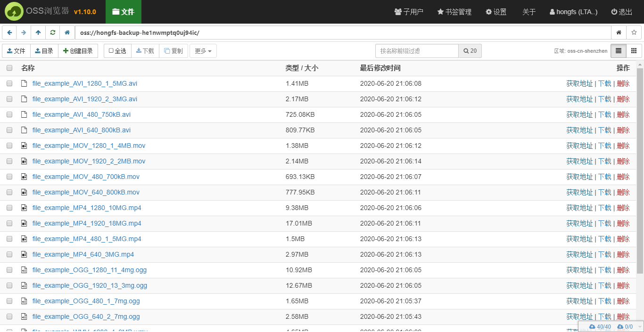
Task: Click the OSS Browser cloud logo
Action: [14, 12]
